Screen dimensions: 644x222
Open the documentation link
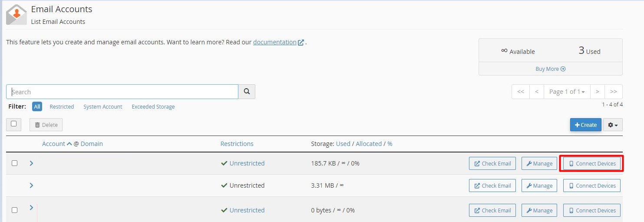(x=275, y=42)
